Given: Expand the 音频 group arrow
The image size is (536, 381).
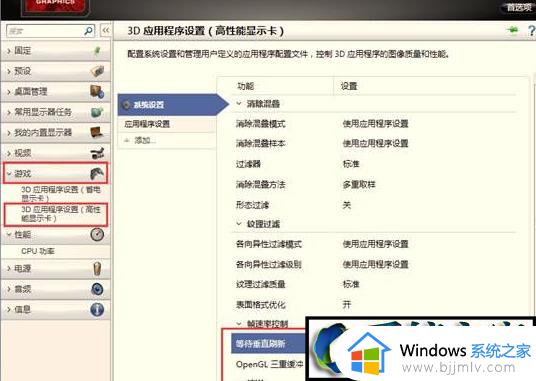Looking at the screenshot, I should (9, 289).
